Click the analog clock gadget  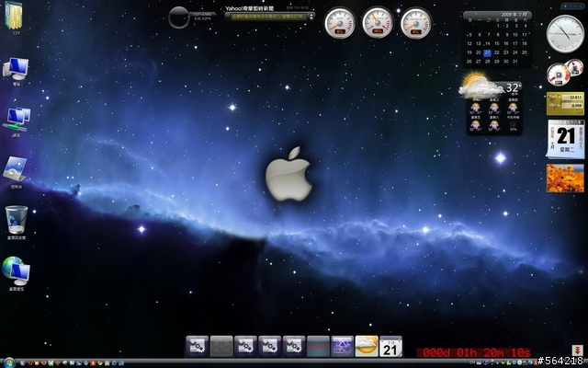pos(565,33)
